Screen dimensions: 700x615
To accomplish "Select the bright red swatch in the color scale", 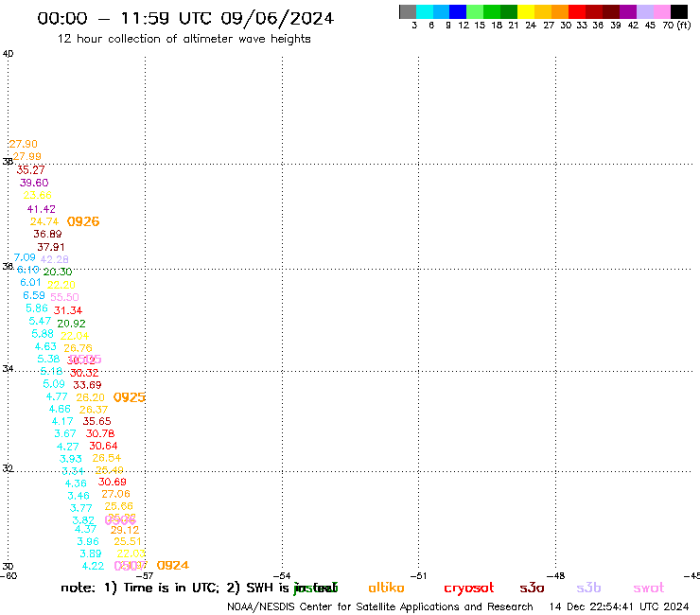I will point(577,11).
